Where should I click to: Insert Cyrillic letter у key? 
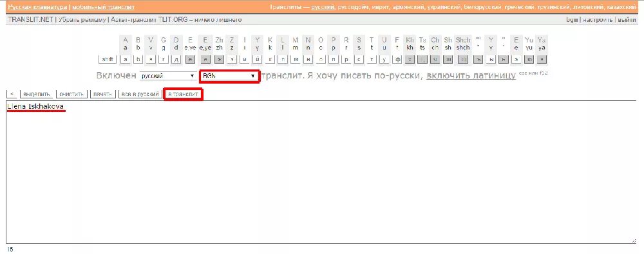click(384, 59)
